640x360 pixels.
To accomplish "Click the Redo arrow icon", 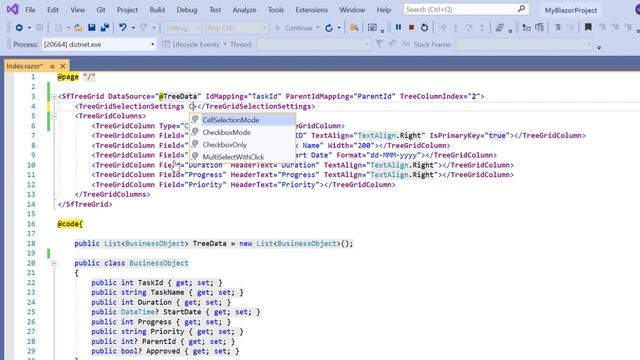I will (x=144, y=28).
